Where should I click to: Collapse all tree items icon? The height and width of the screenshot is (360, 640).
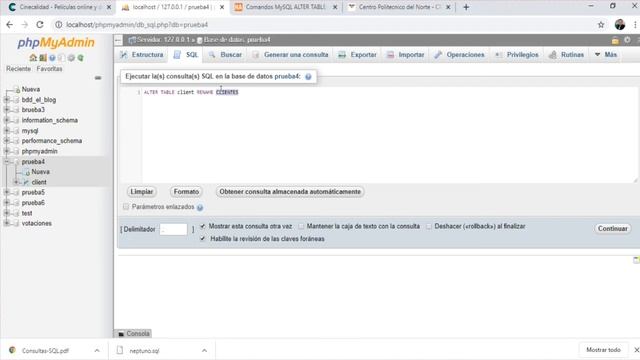click(98, 78)
